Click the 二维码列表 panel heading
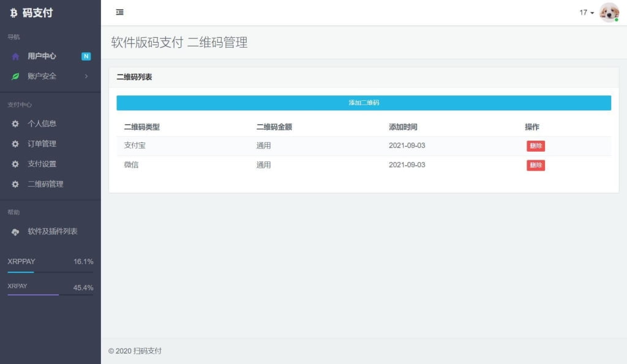Screen dimensions: 627x364 (134, 77)
